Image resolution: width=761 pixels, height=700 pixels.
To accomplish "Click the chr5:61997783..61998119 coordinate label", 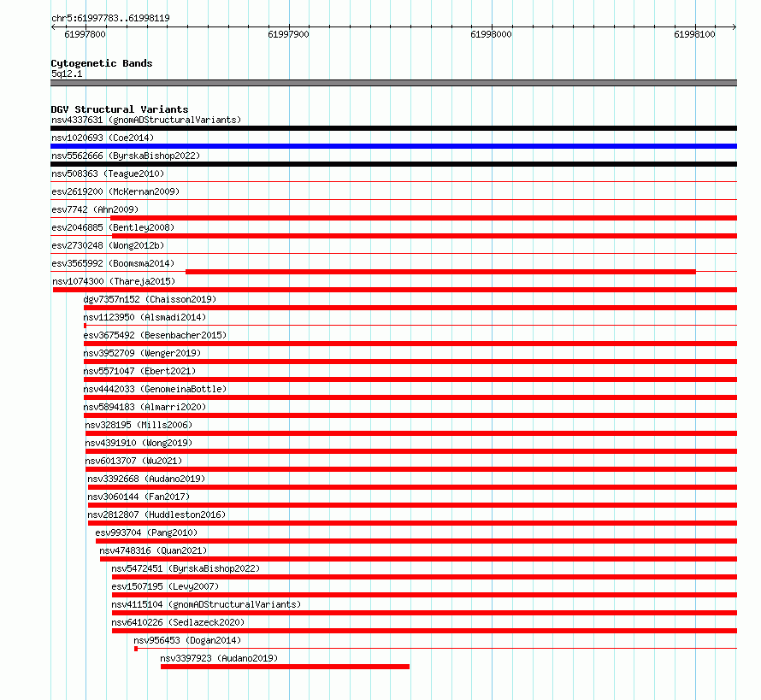I will point(110,18).
